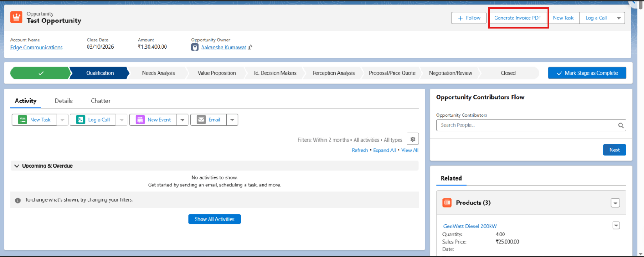
Task: Collapse the Upcoming & Overdue section
Action: pyautogui.click(x=17, y=166)
